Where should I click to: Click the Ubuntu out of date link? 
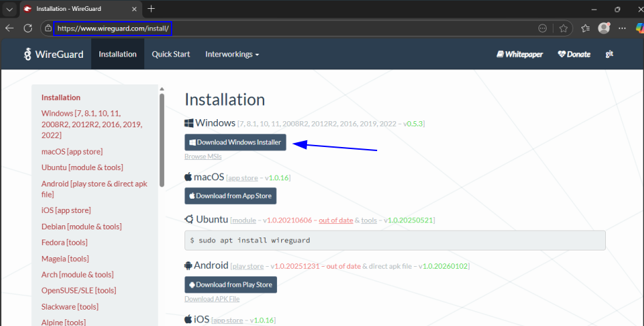tap(336, 221)
